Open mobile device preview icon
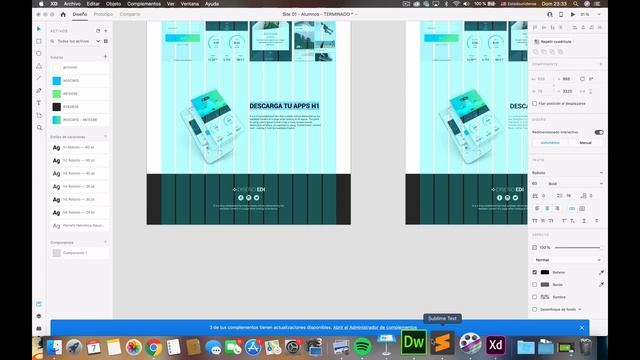Viewport: 640px width, 360px height. (x=561, y=14)
